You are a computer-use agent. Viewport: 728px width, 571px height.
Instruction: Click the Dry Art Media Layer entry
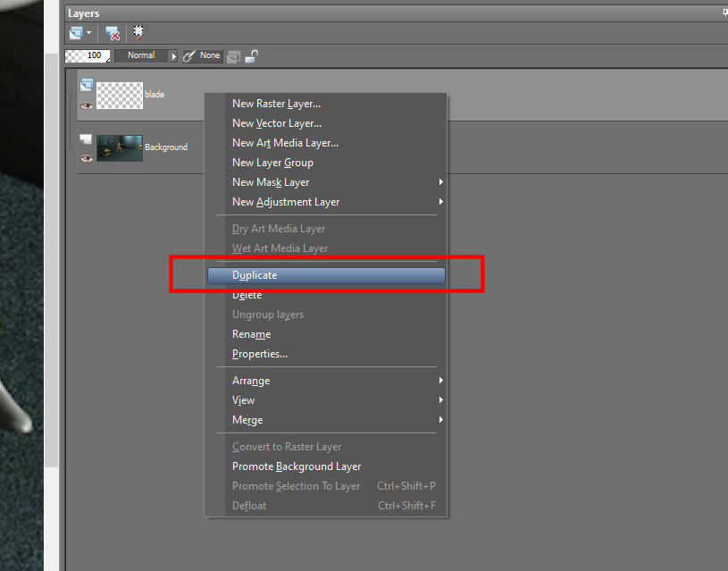coord(326,229)
